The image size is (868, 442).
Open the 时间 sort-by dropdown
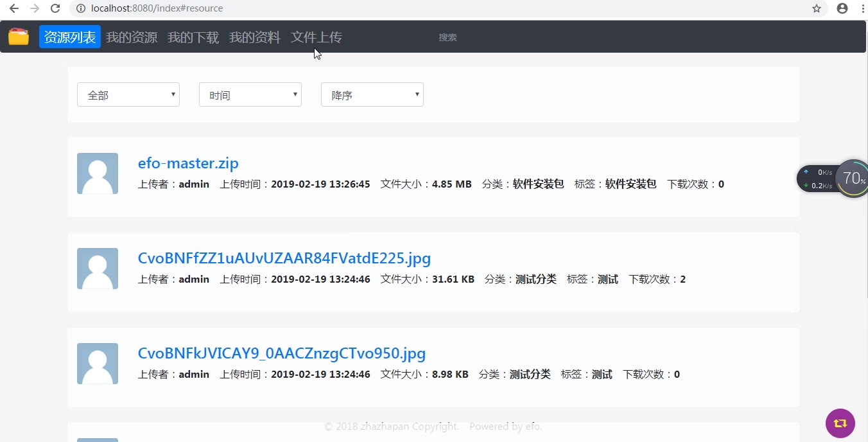pyautogui.click(x=250, y=94)
